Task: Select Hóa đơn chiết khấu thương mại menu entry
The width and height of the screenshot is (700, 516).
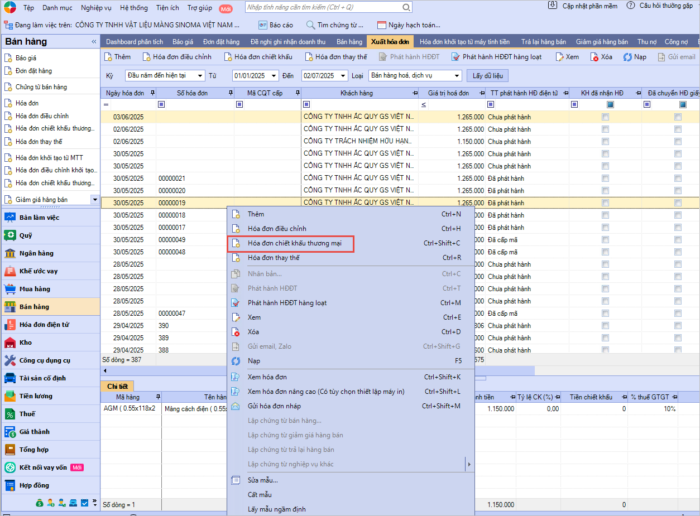Action: (297, 243)
